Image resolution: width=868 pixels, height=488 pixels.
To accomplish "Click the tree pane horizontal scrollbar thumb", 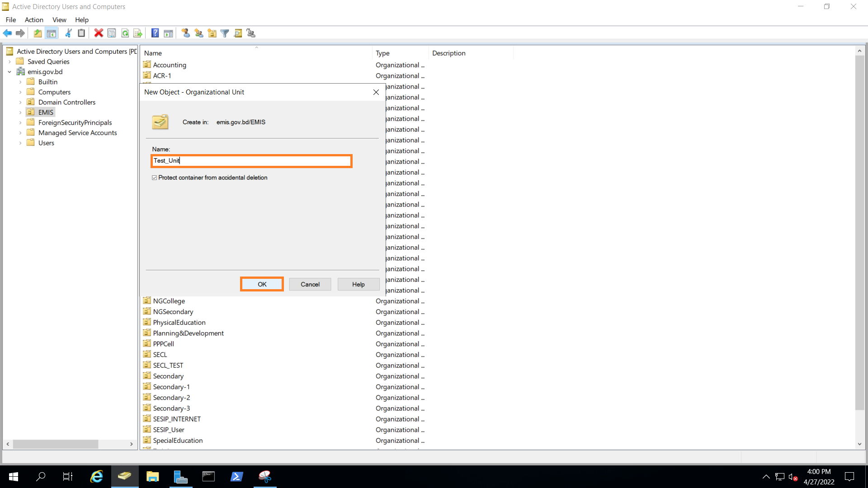I will (x=56, y=444).
